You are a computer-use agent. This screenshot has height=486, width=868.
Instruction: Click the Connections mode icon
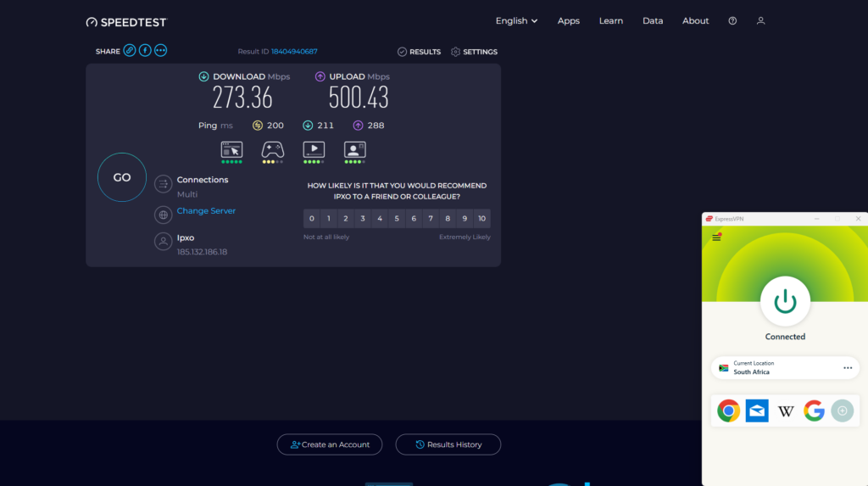163,184
